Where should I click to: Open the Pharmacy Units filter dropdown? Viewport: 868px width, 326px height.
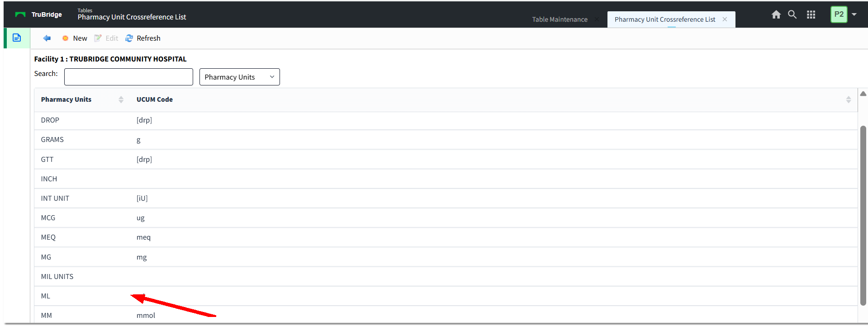pyautogui.click(x=240, y=77)
